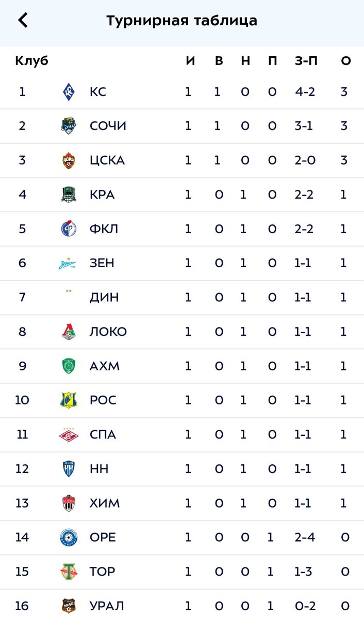Tap the Spartak (СПА) club logo
The width and height of the screenshot is (364, 619).
coord(69,435)
